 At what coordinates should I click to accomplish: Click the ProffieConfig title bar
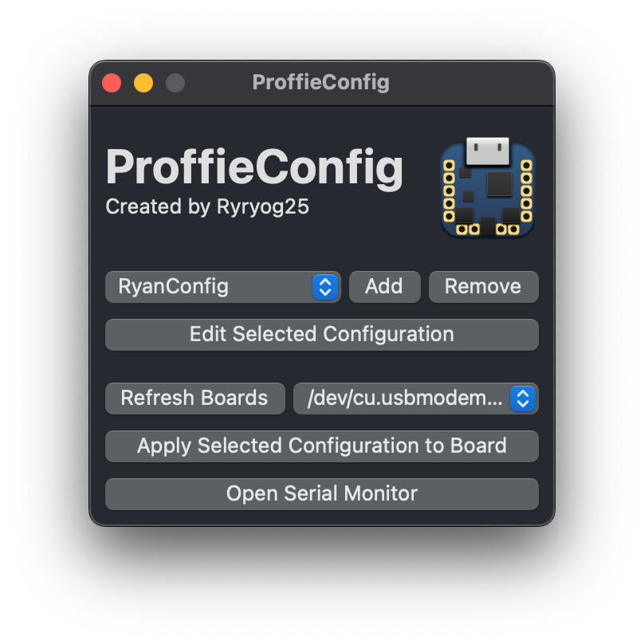[x=322, y=82]
